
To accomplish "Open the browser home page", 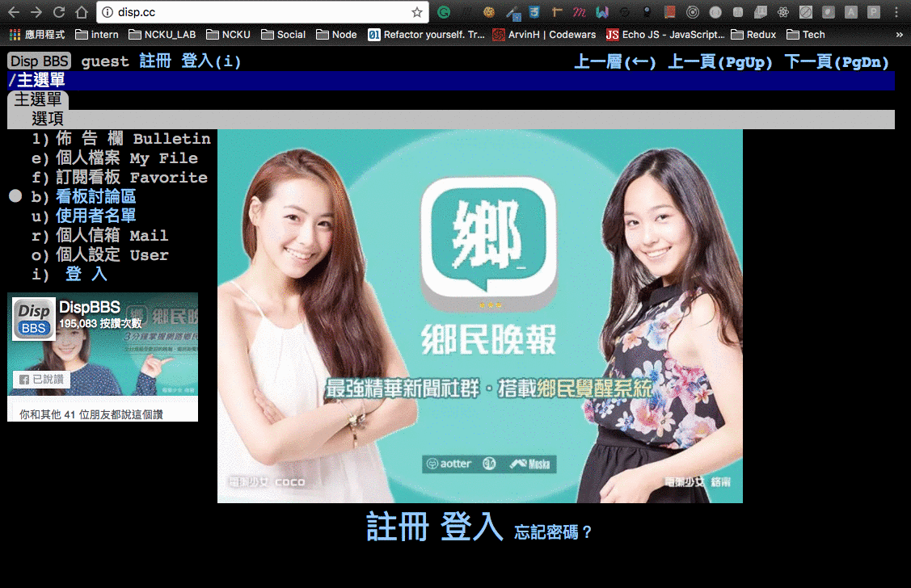I will pos(82,12).
